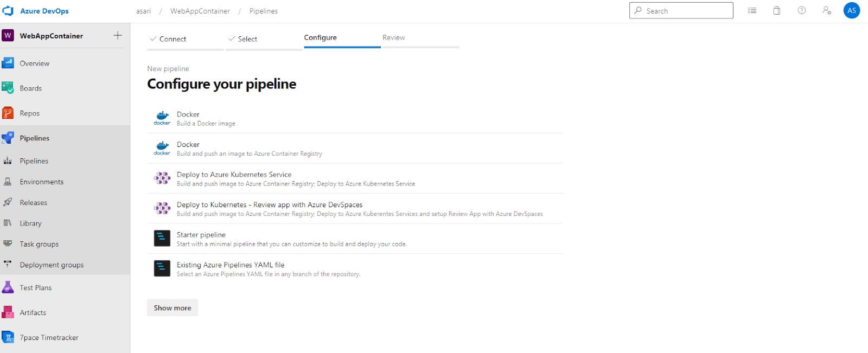Screen dimensions: 868x353
Task: Click the Pipelines sub-item icon
Action: [x=8, y=161]
